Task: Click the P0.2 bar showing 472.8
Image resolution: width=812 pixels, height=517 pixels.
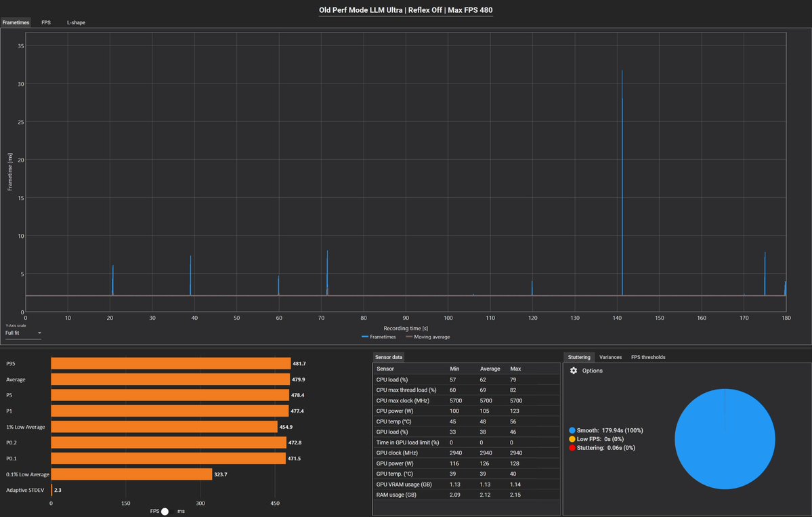Action: click(169, 442)
